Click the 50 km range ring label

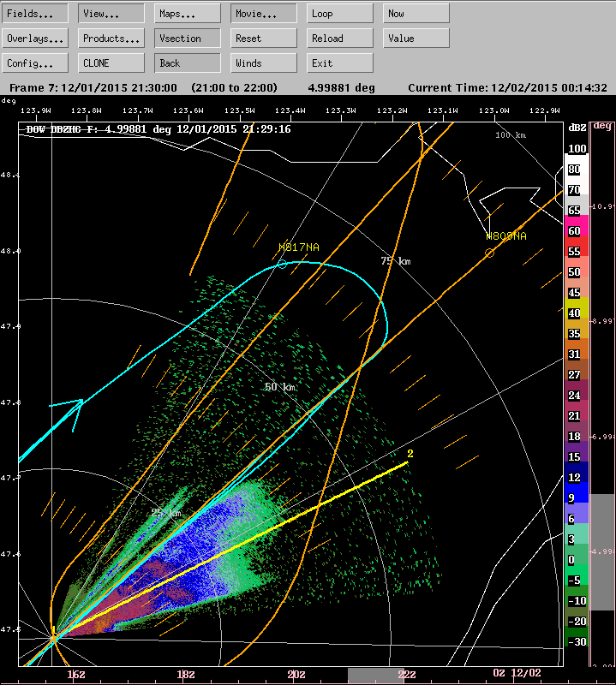[280, 387]
